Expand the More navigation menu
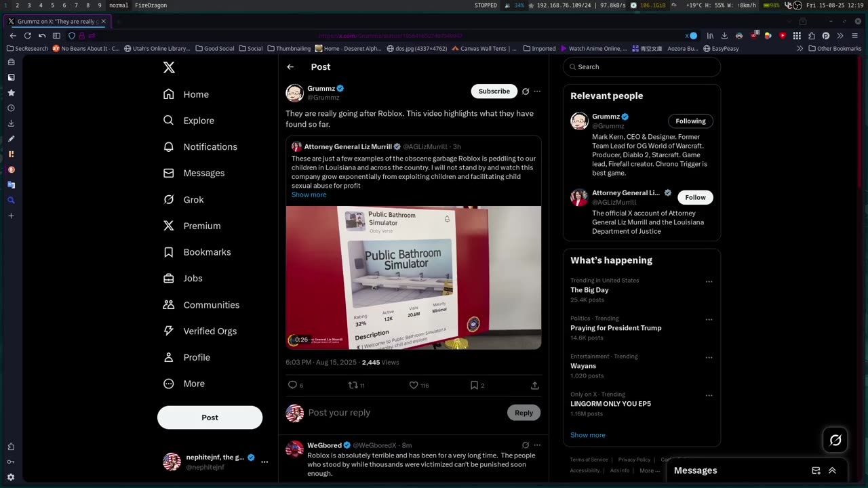Image resolution: width=868 pixels, height=488 pixels. click(x=184, y=384)
